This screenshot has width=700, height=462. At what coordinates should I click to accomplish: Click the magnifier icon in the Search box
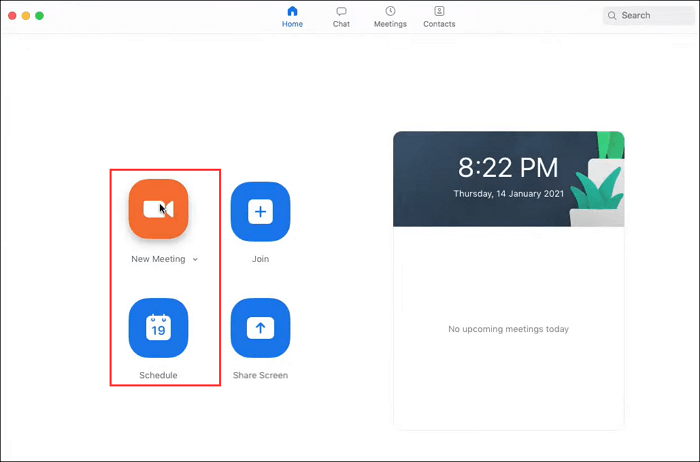pos(612,16)
